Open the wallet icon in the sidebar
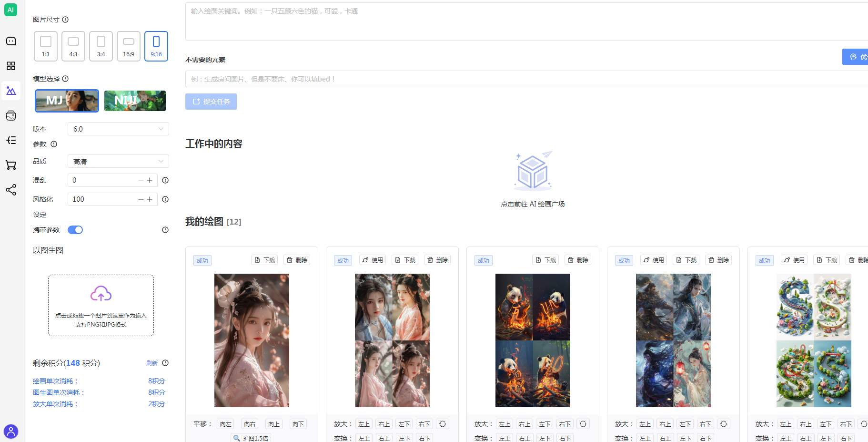 tap(11, 115)
